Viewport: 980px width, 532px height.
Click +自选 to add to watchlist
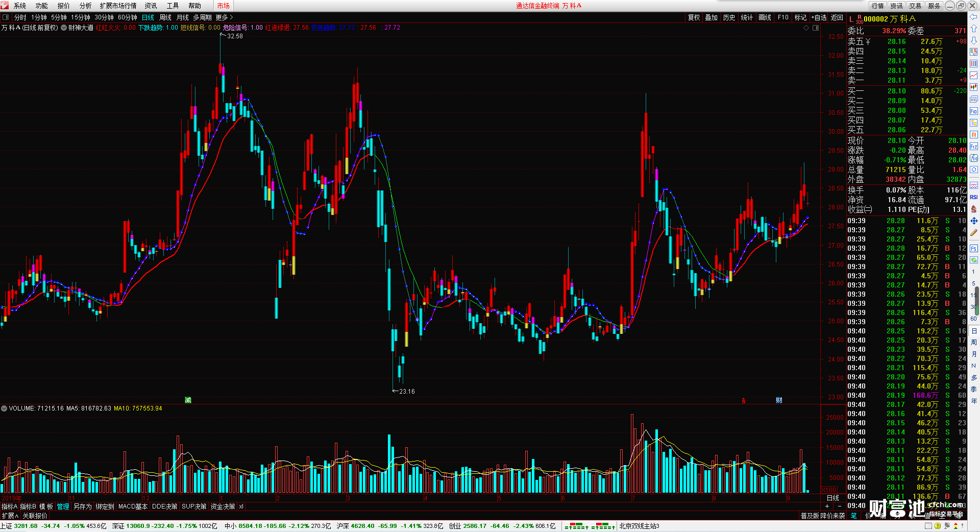[x=819, y=17]
